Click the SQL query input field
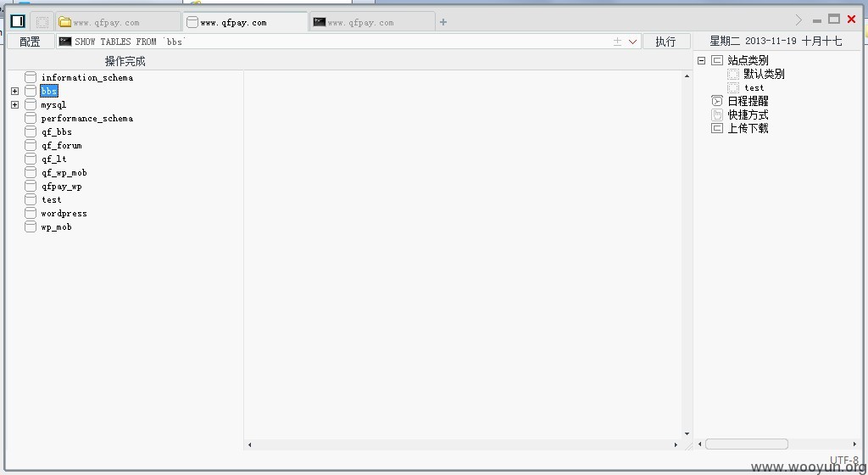 348,42
